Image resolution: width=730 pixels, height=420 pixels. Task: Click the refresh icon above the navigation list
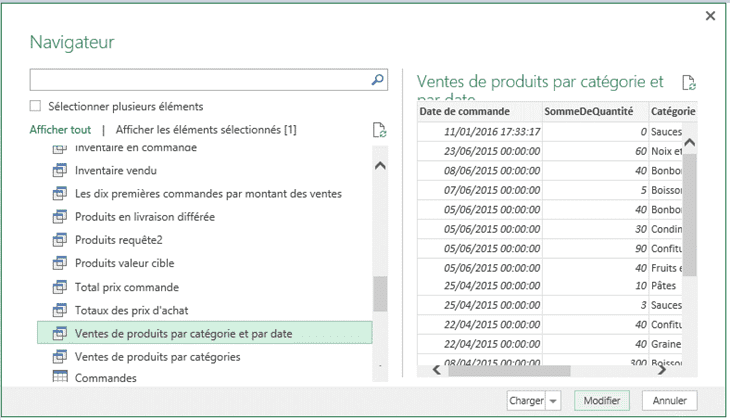click(379, 130)
